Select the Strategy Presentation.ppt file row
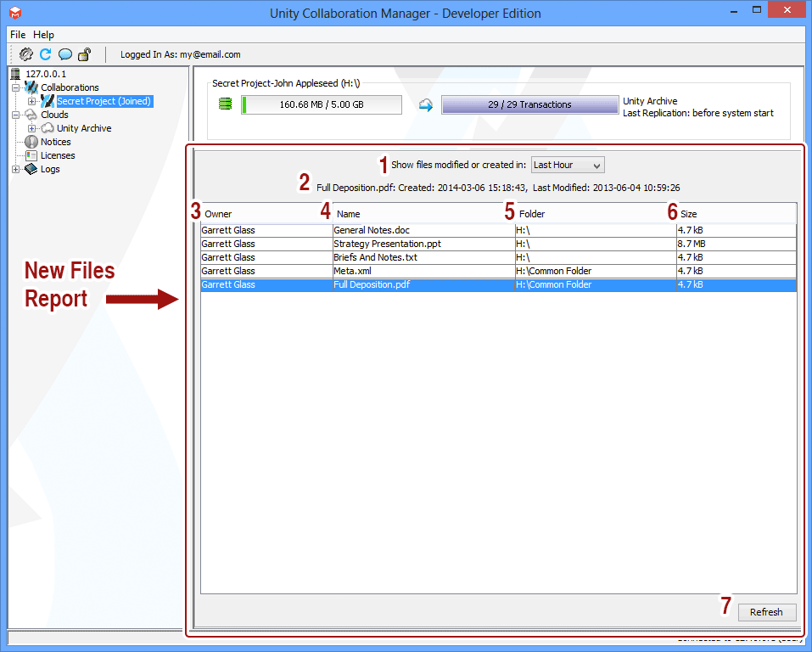The width and height of the screenshot is (812, 652). [x=498, y=244]
